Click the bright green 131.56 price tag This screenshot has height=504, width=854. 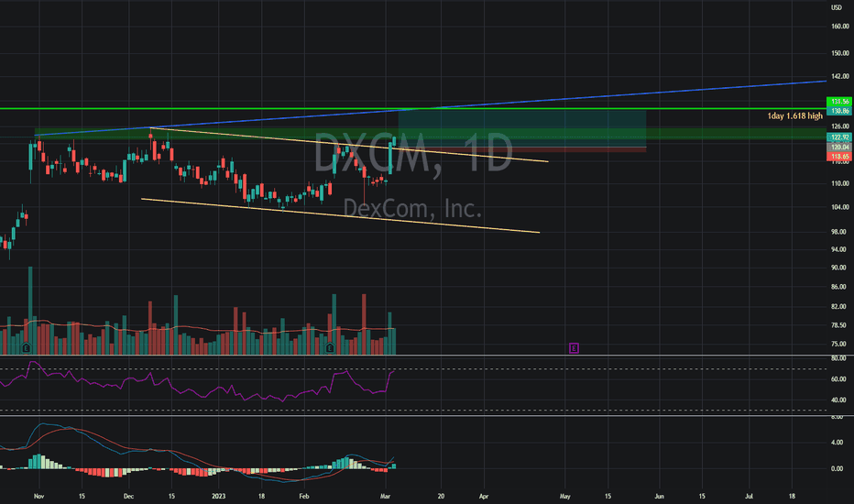(840, 102)
